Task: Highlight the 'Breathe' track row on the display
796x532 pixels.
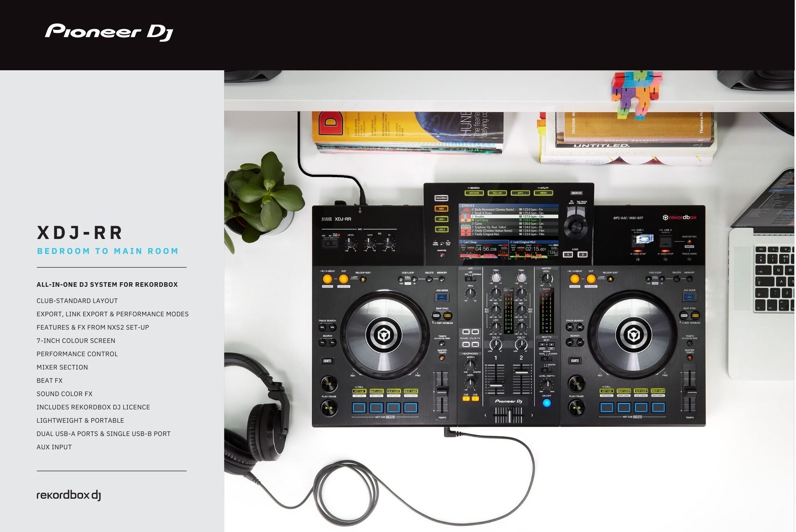Action: [508, 217]
